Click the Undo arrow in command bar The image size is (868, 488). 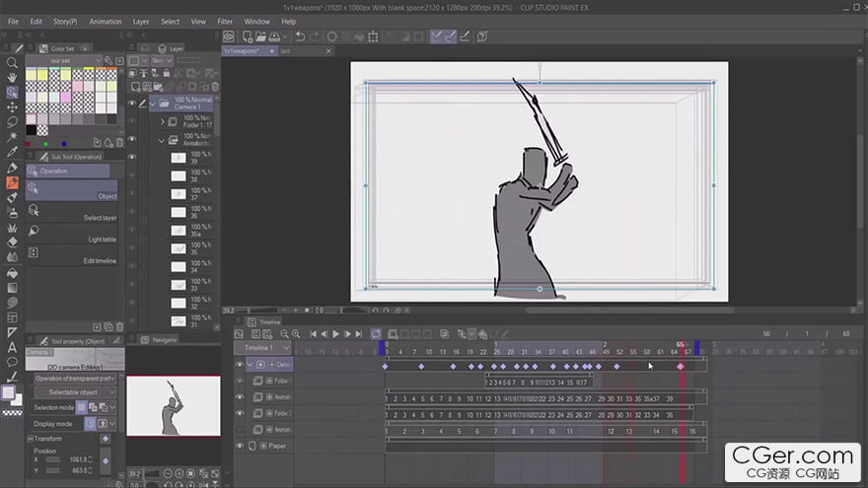pyautogui.click(x=299, y=36)
